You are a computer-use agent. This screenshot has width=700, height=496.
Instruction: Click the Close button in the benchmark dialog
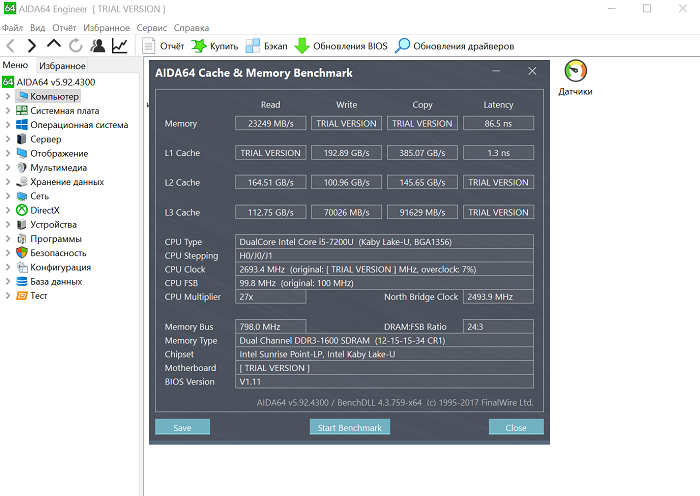pos(516,427)
